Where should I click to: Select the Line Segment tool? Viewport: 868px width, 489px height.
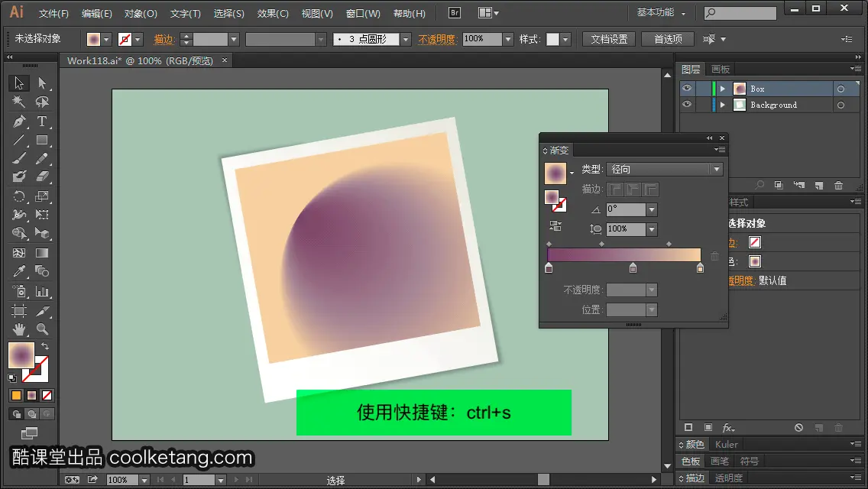click(x=19, y=140)
